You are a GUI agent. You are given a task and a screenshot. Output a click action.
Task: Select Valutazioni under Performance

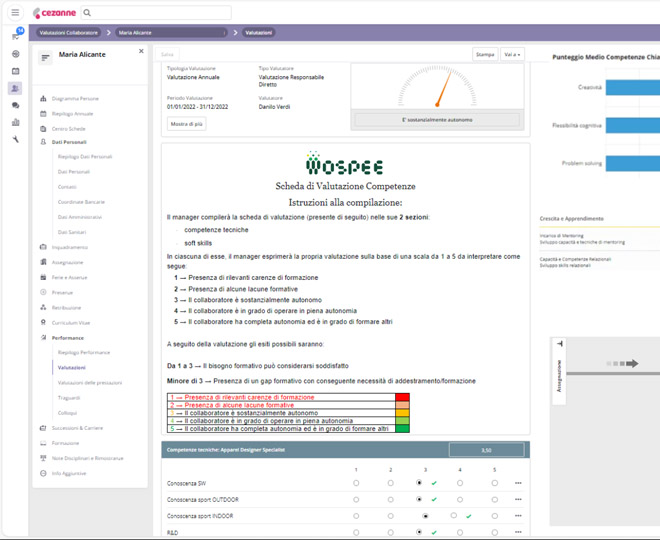(72, 367)
